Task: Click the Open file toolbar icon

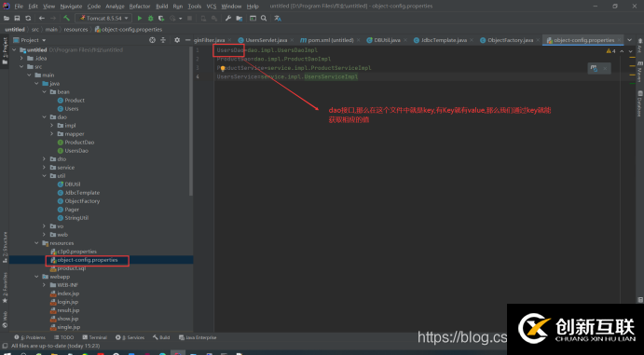Action: pos(7,18)
